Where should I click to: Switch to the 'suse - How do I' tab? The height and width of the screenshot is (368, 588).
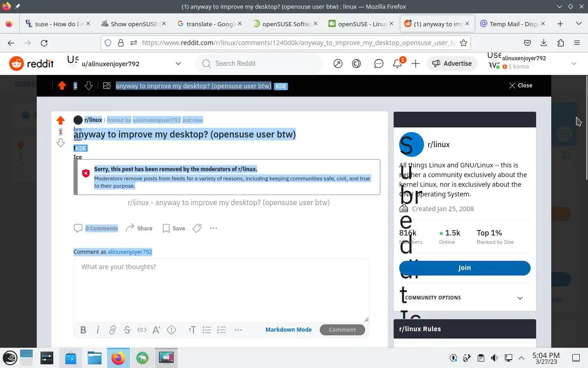point(57,24)
